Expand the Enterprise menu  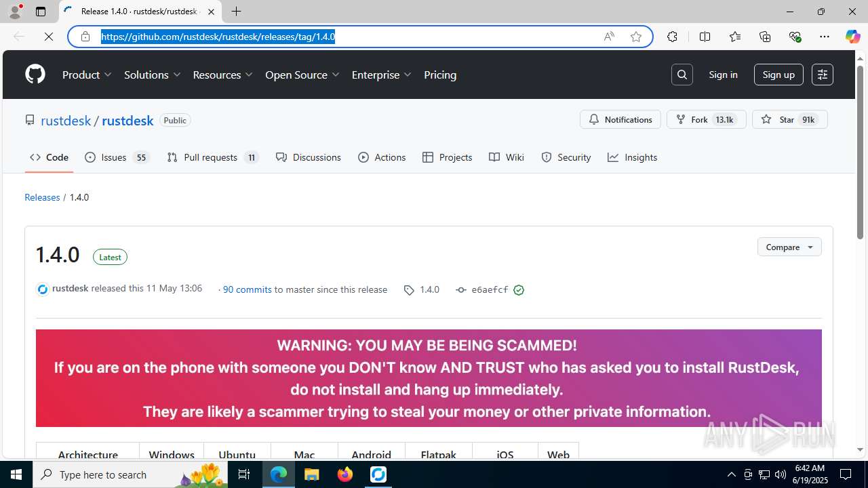pyautogui.click(x=381, y=75)
